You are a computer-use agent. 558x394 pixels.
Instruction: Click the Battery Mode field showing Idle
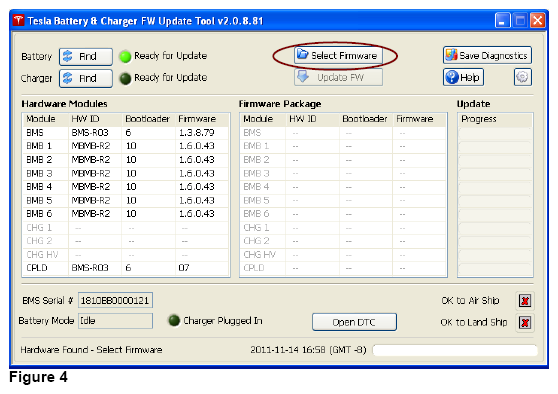point(115,321)
